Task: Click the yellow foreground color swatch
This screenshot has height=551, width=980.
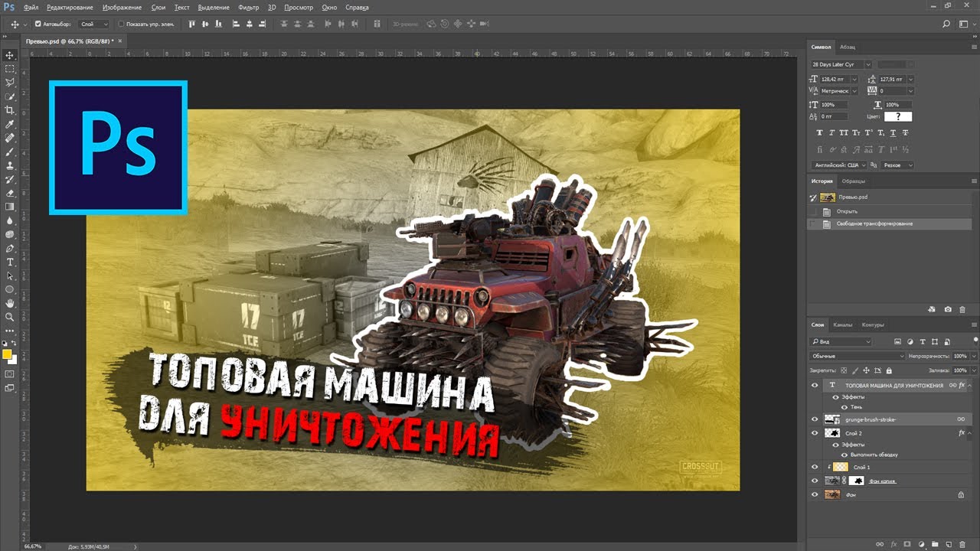Action: click(x=7, y=354)
